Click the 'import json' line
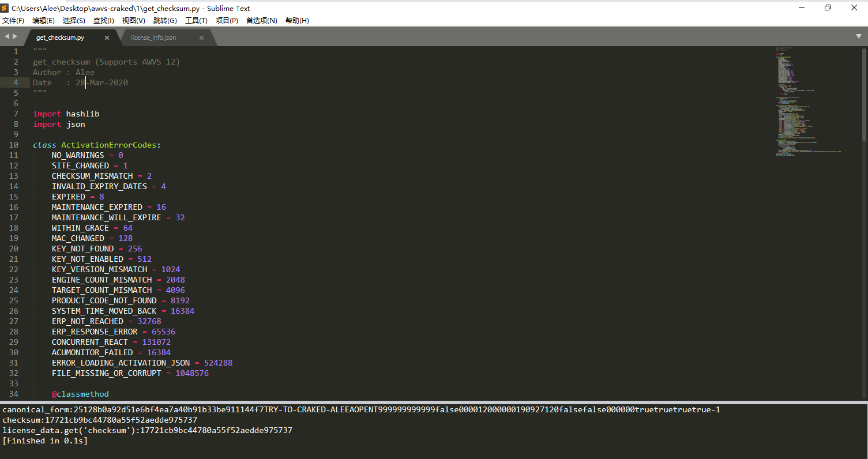 coord(59,124)
